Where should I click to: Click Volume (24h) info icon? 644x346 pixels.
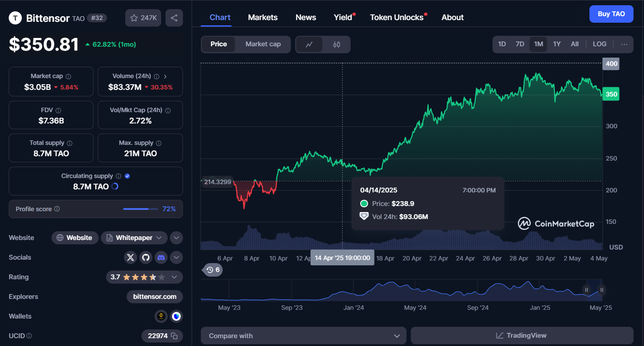point(156,76)
